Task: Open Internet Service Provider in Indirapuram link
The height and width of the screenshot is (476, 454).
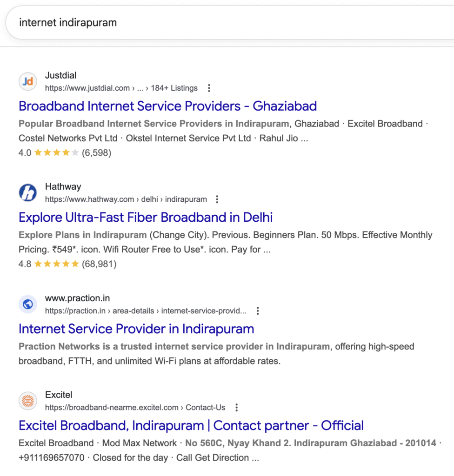Action: click(x=136, y=329)
